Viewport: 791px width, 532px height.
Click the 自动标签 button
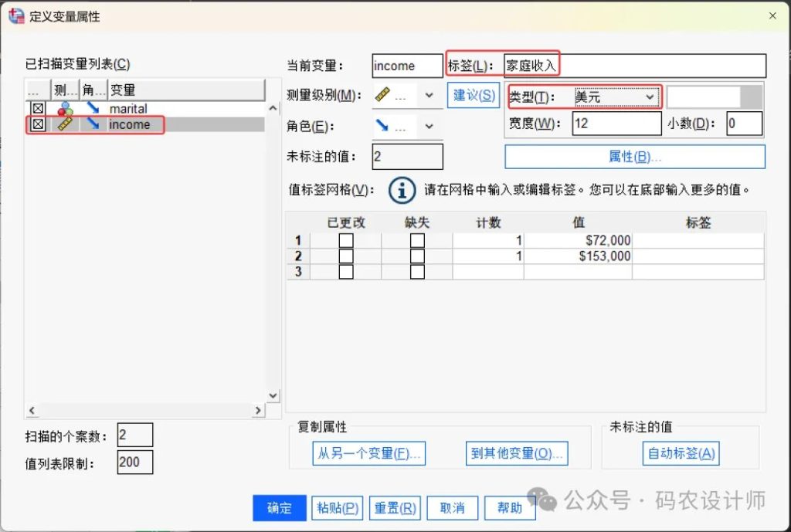680,453
